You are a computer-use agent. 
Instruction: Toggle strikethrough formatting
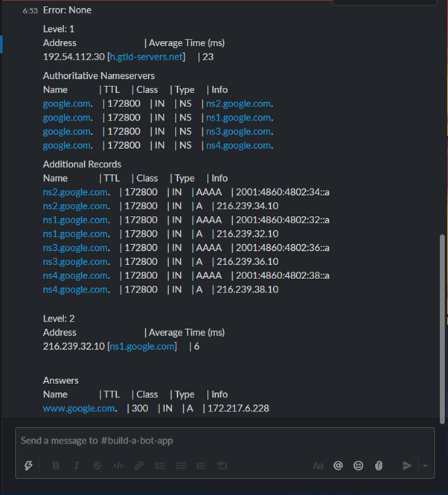point(97,466)
